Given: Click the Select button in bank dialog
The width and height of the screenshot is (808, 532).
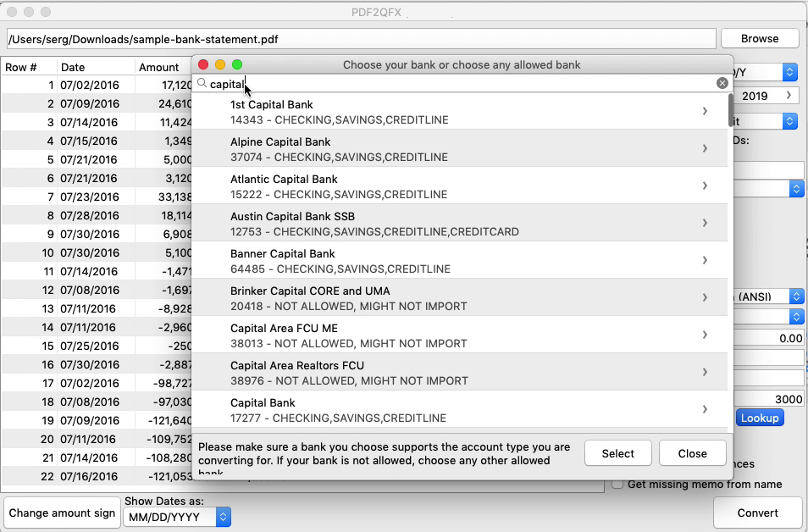Looking at the screenshot, I should (x=617, y=453).
